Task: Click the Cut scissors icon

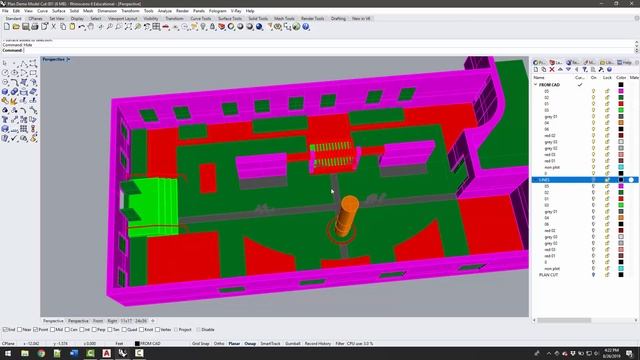Action: (53, 27)
